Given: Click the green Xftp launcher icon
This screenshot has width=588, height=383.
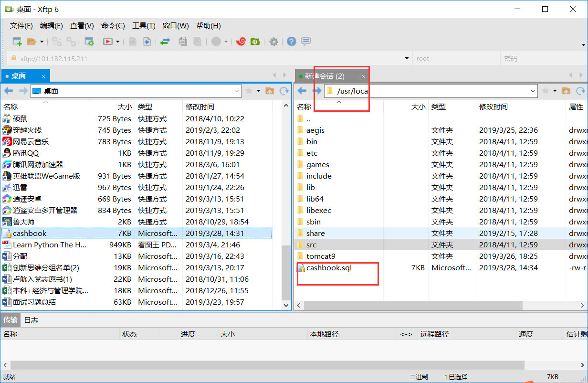Looking at the screenshot, I should click(x=255, y=42).
